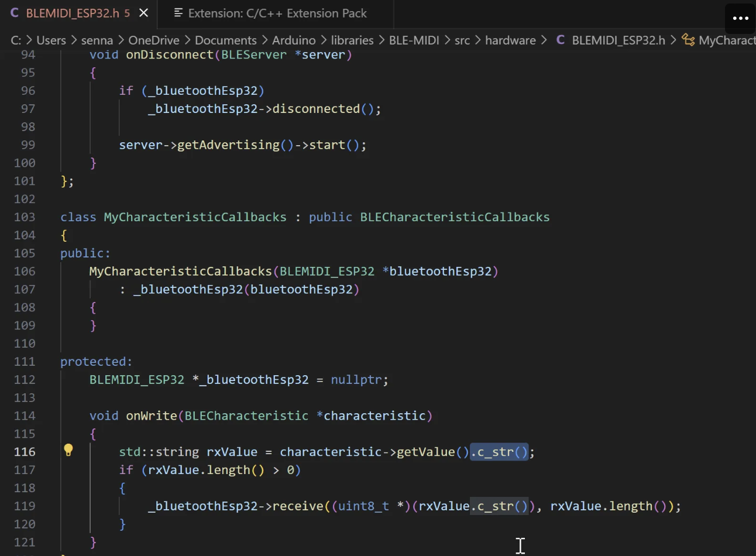The width and height of the screenshot is (756, 556).
Task: Open the More Actions ellipsis menu
Action: pyautogui.click(x=740, y=18)
